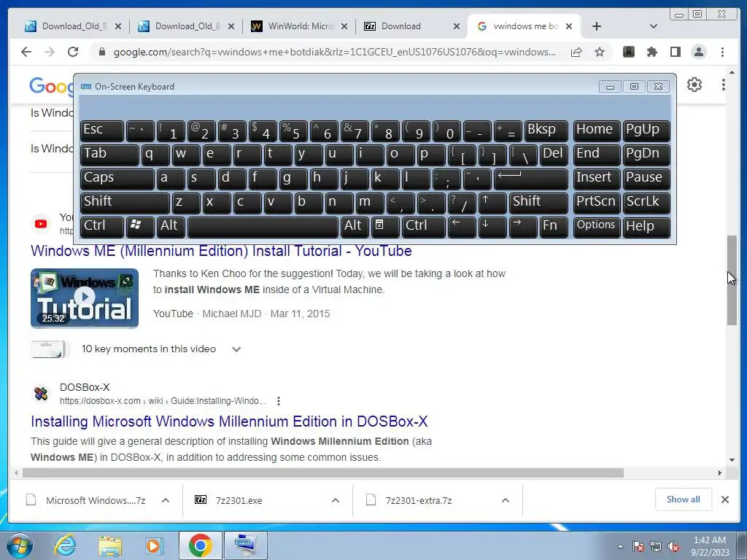Tap the Esc key on On-Screen Keyboard
The height and width of the screenshot is (560, 747).
[102, 131]
